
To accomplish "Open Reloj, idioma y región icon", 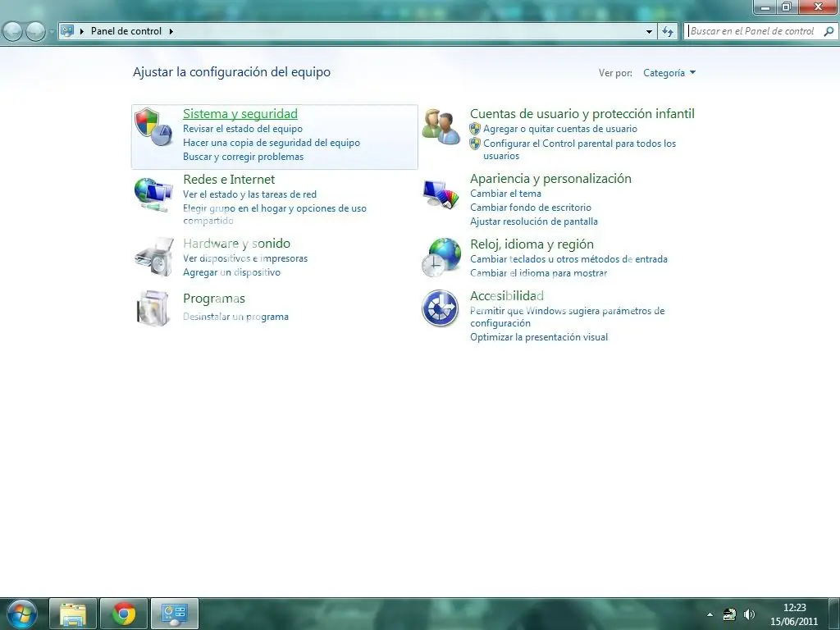I will (x=441, y=258).
